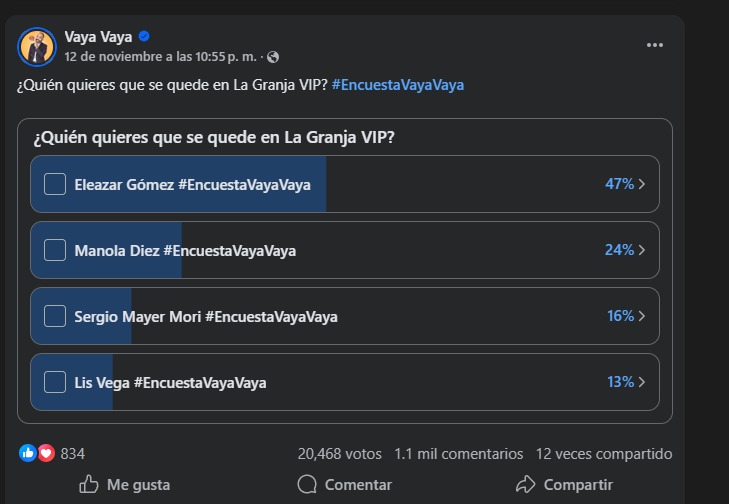Click the Compartir arrow icon

[526, 484]
